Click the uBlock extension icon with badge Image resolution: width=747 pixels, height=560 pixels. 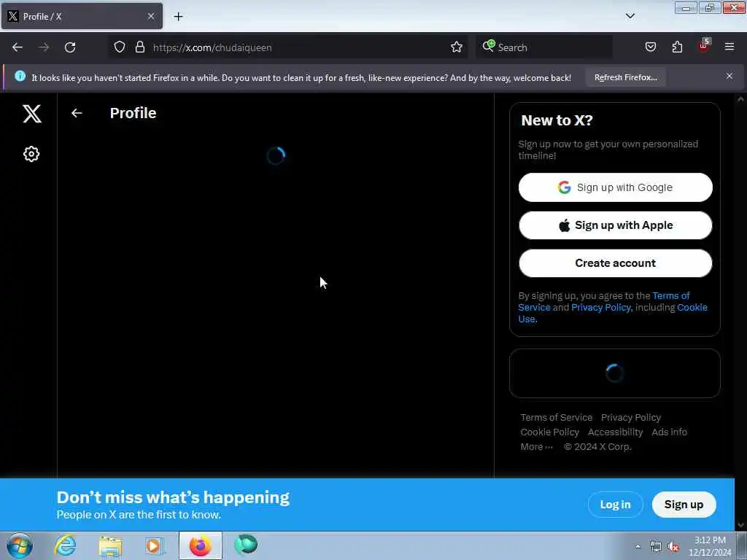(704, 46)
